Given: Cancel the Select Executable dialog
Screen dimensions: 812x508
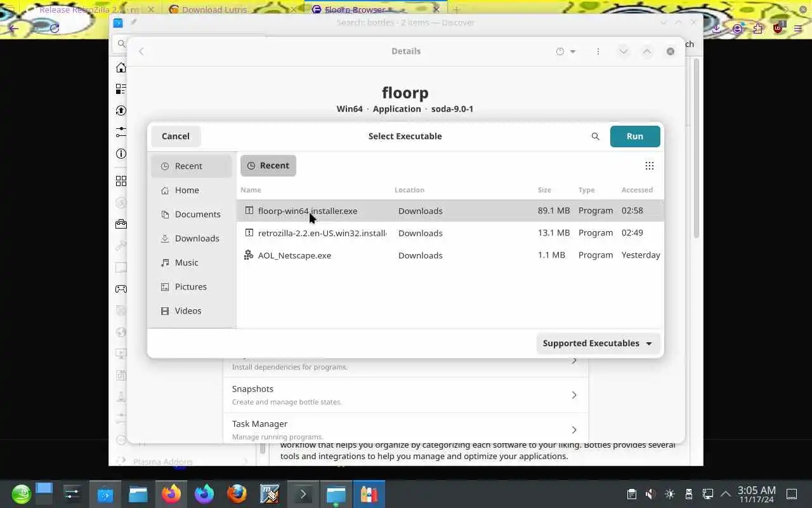Looking at the screenshot, I should (x=176, y=137).
